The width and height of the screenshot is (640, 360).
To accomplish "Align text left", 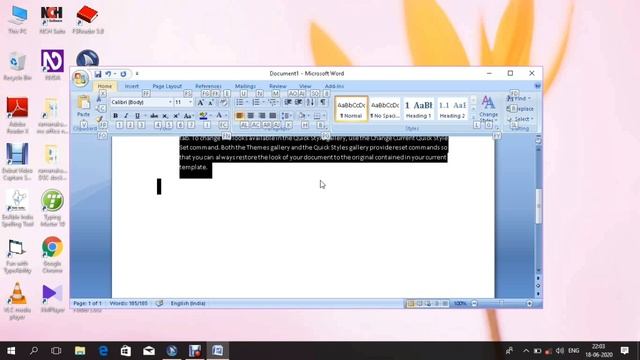I will (240, 116).
